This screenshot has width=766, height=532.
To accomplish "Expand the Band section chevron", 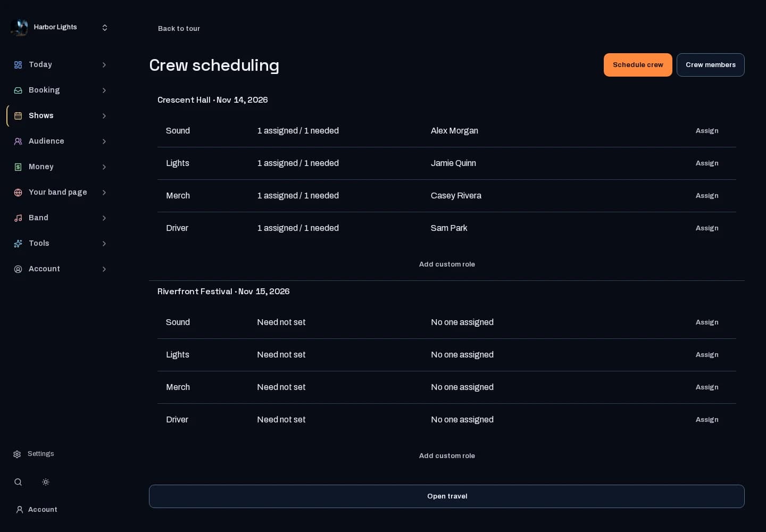I will pyautogui.click(x=104, y=218).
